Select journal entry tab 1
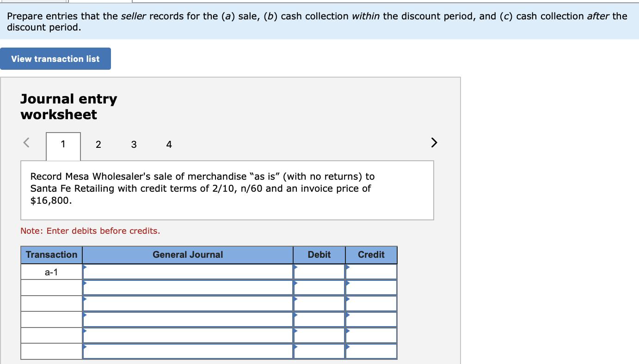 click(x=63, y=145)
